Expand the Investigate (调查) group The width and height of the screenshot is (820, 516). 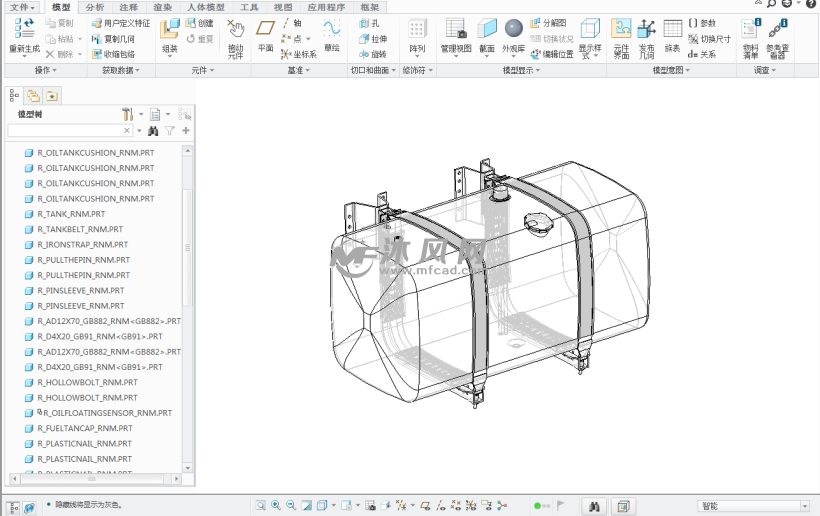click(765, 70)
